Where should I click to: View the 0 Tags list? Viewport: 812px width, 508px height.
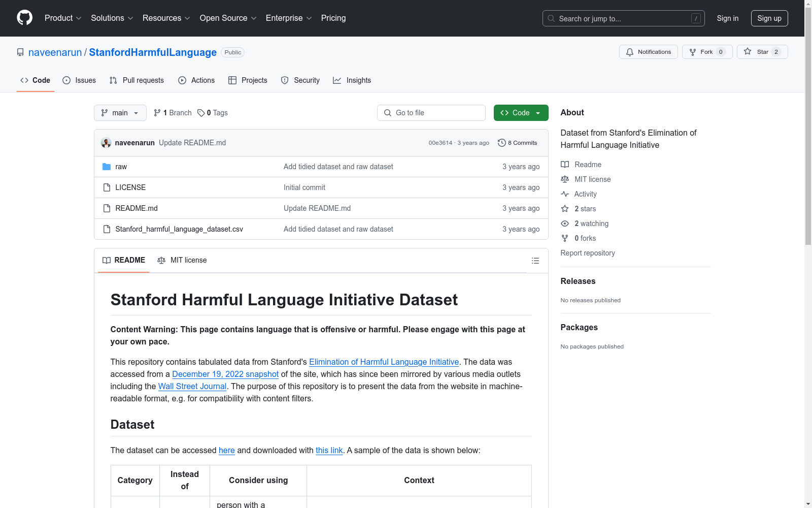[x=213, y=113]
